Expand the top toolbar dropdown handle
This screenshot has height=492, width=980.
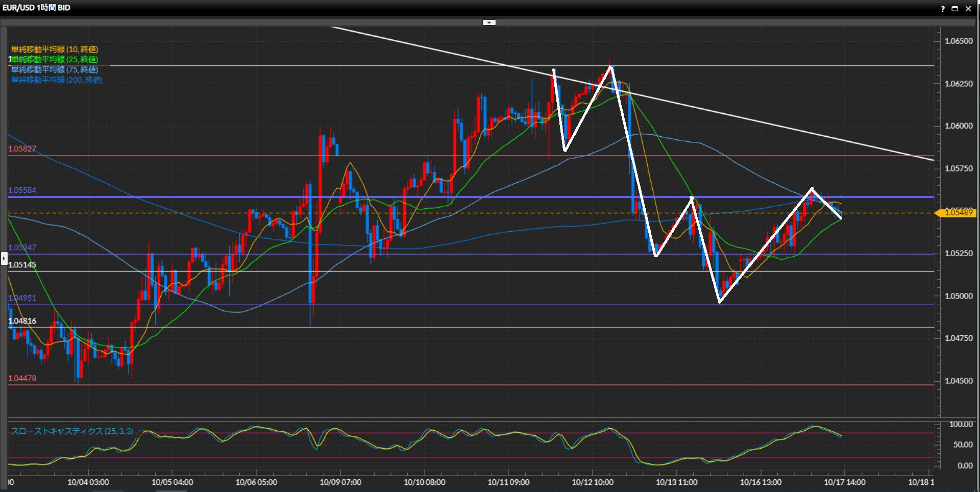click(489, 22)
